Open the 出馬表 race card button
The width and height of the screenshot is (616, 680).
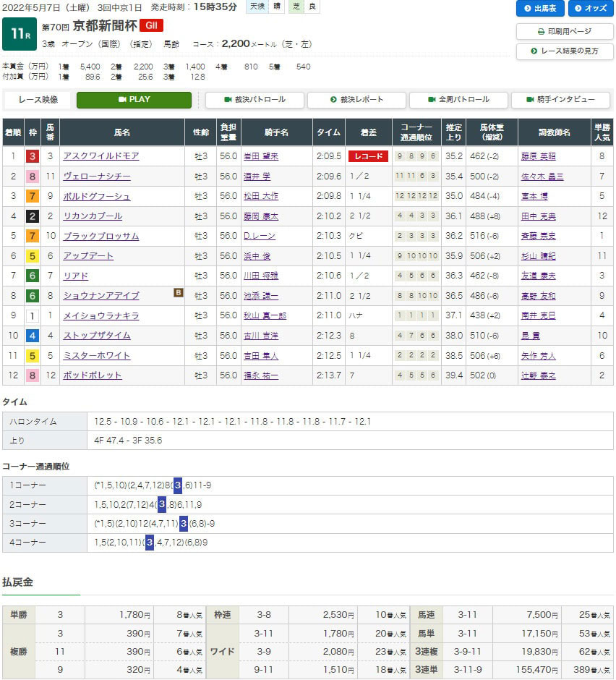coord(540,8)
